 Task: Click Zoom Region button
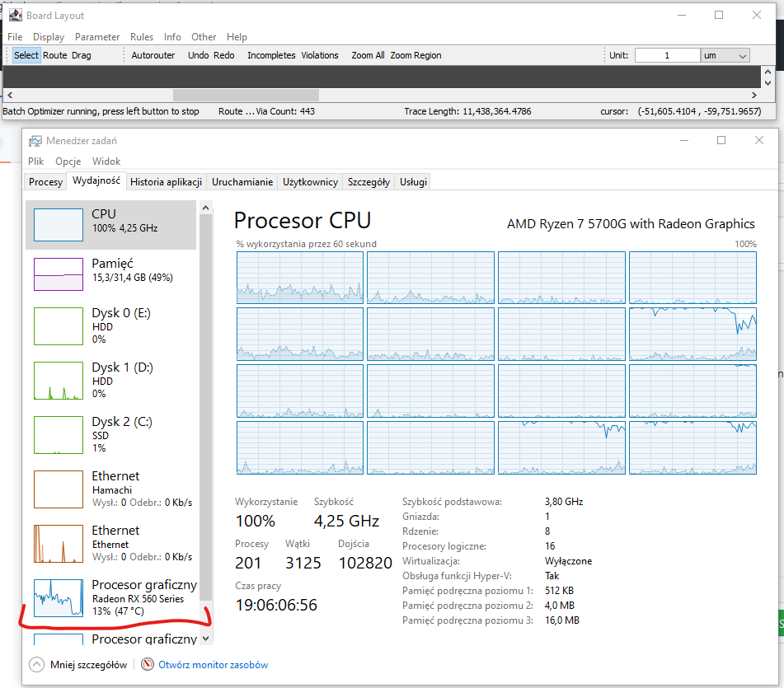point(415,55)
